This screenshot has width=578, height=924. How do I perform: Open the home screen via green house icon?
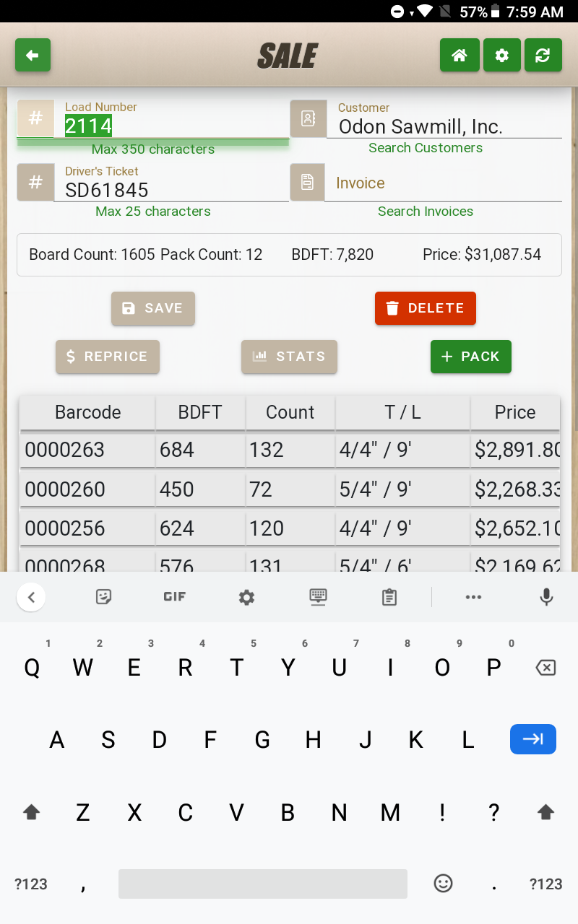pyautogui.click(x=460, y=55)
